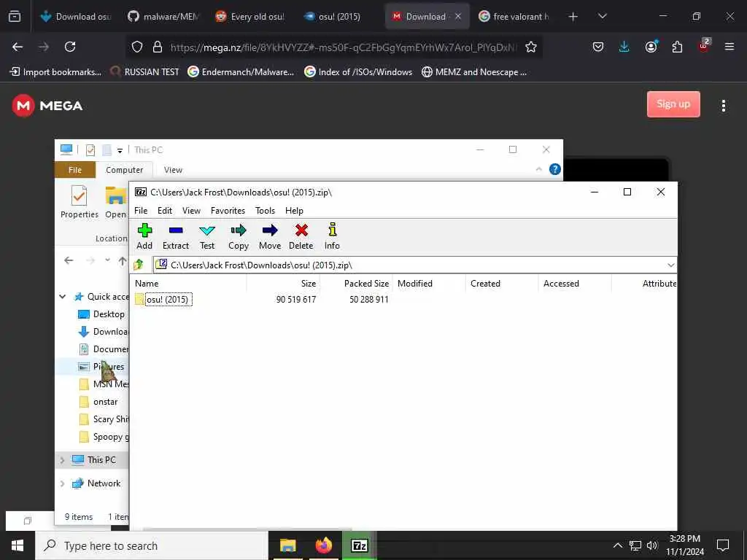Open Windows Start menu
Screen dimensions: 747x560
(x=18, y=545)
